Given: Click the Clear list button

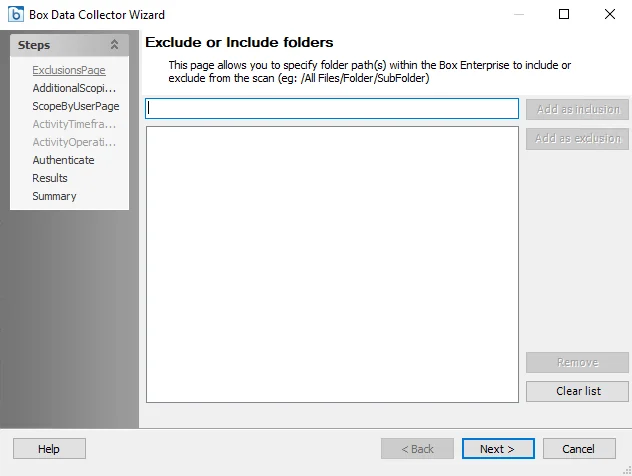Looking at the screenshot, I should [x=577, y=391].
